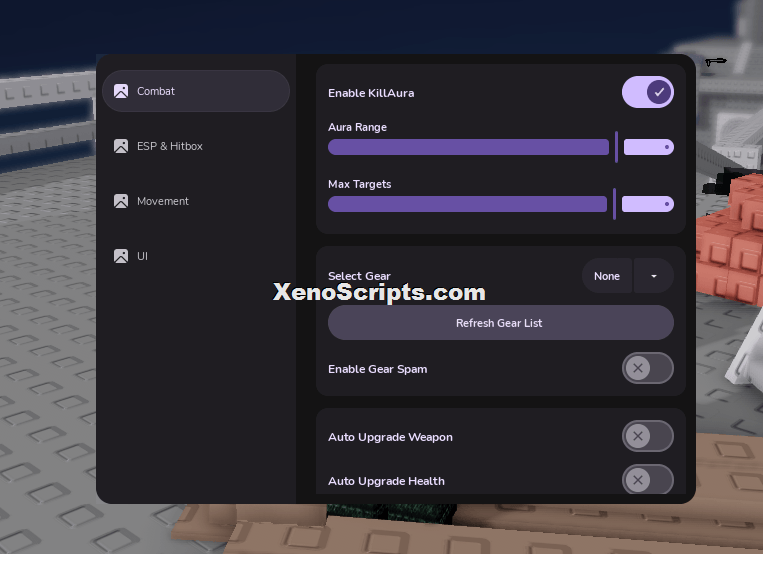Disable the Enable KillAura toggle
763x584 pixels.
tap(648, 92)
